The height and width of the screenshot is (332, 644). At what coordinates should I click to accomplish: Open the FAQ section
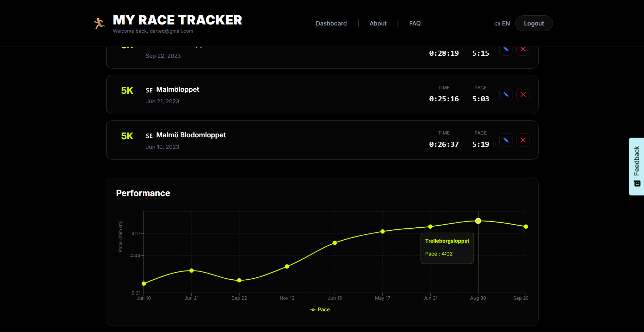[x=415, y=23]
